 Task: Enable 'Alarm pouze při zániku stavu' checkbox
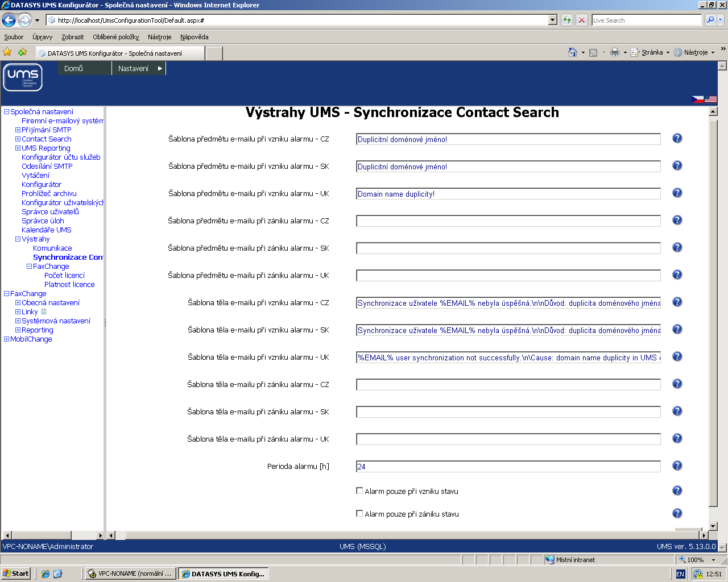359,513
